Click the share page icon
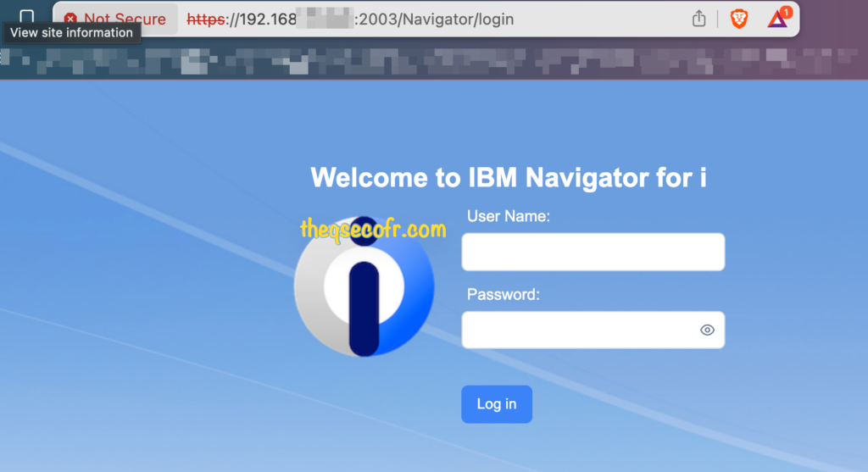The width and height of the screenshot is (868, 472). coord(698,19)
